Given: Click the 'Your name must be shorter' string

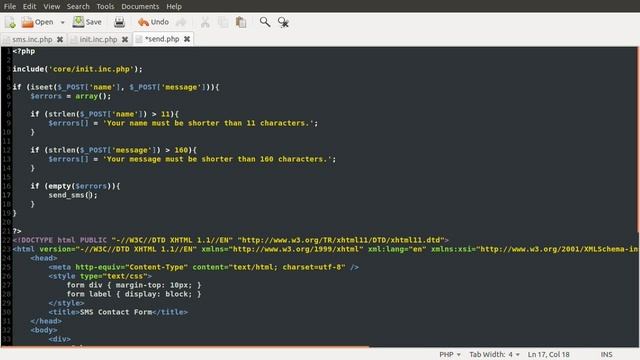Looking at the screenshot, I should click(208, 123).
